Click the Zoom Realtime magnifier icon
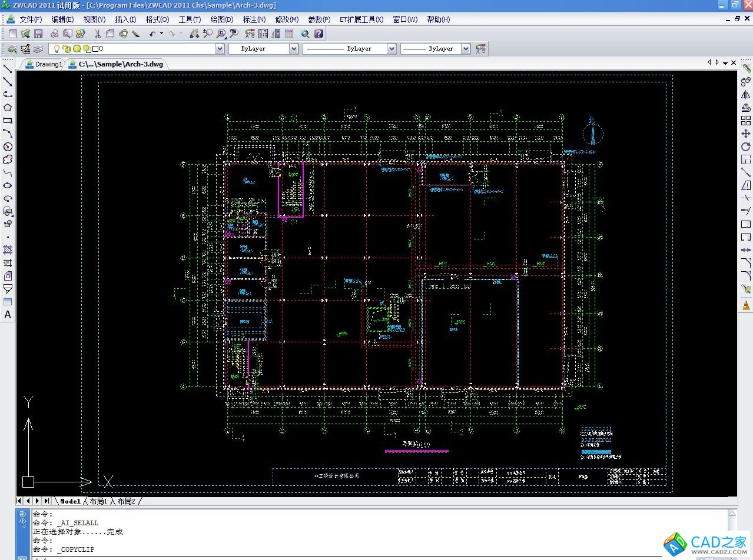The height and width of the screenshot is (560, 753). pyautogui.click(x=208, y=34)
